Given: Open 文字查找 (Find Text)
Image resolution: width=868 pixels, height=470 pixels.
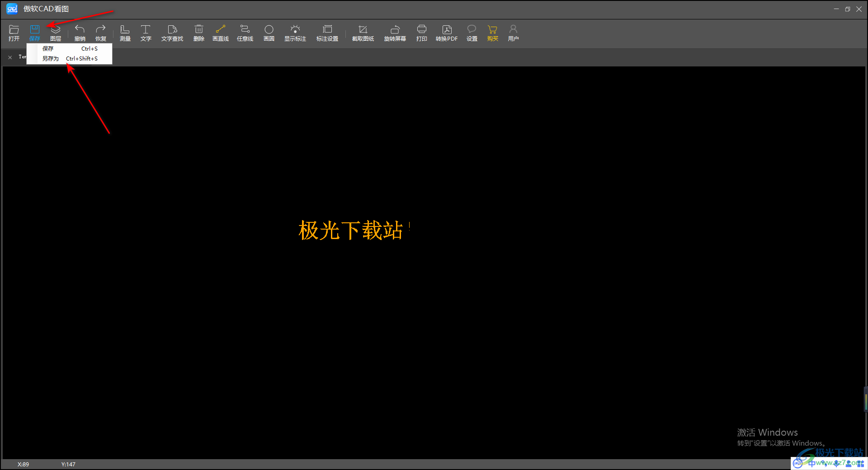Looking at the screenshot, I should pyautogui.click(x=172, y=33).
